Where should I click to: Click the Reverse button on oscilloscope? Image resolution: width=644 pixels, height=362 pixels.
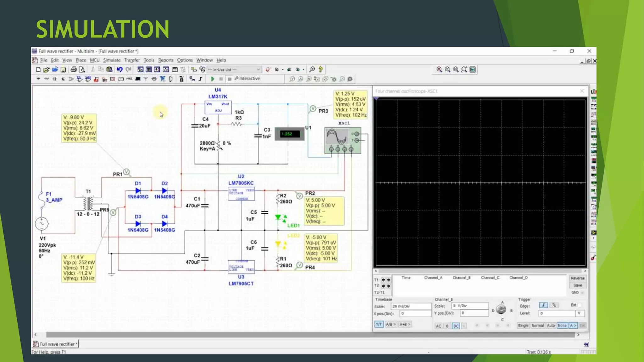click(578, 278)
